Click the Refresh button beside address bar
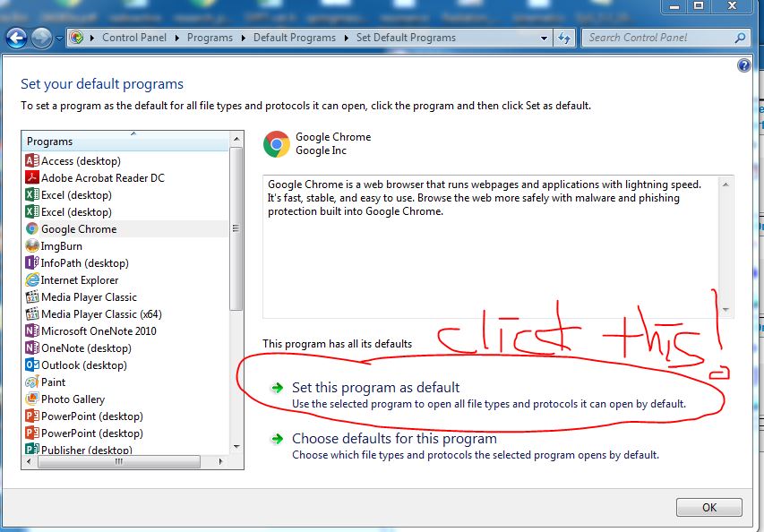Screen dimensions: 764x532 564,38
